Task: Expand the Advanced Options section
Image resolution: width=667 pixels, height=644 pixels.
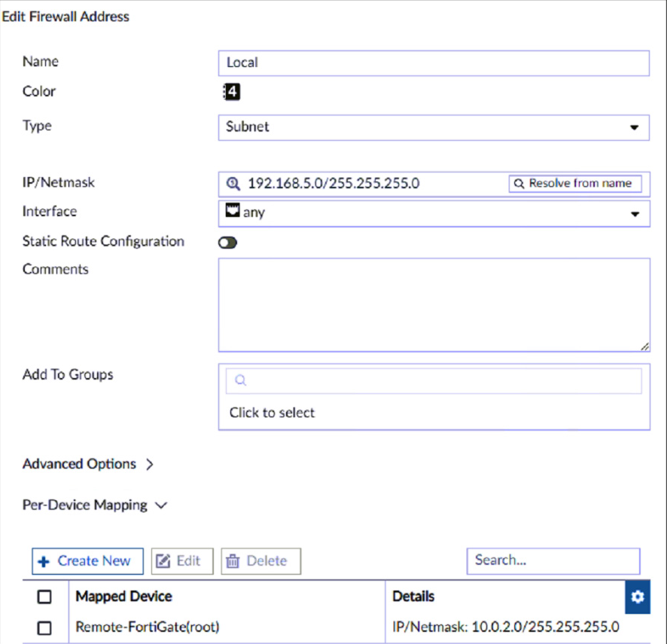Action: pyautogui.click(x=87, y=464)
